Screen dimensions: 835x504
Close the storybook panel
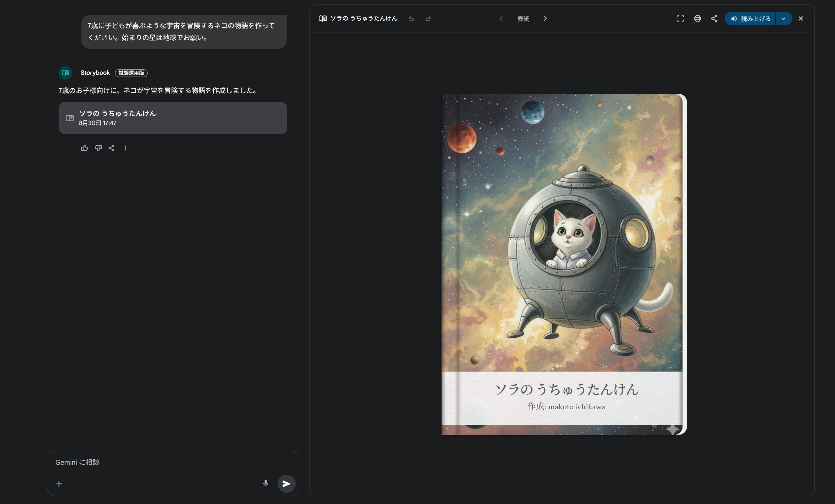pyautogui.click(x=801, y=19)
